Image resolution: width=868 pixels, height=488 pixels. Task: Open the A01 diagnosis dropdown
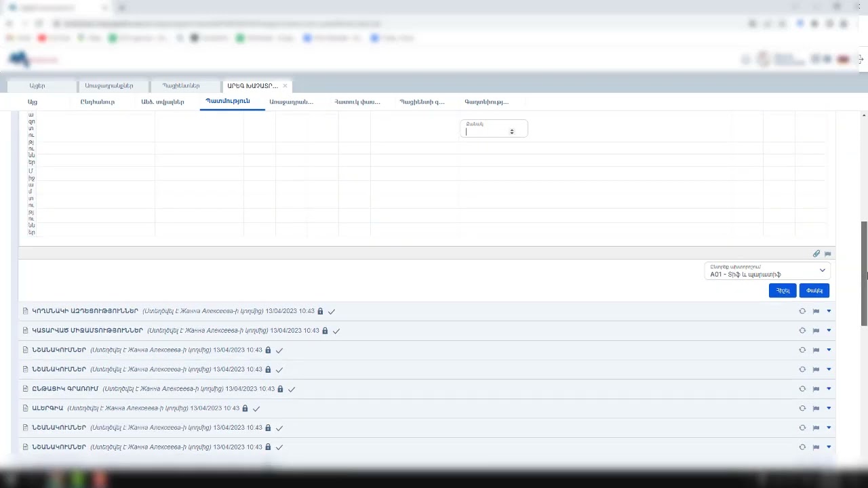click(x=767, y=271)
